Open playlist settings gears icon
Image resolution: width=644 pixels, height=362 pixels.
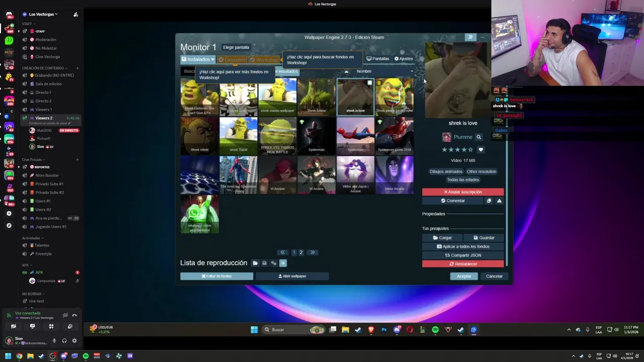274,263
